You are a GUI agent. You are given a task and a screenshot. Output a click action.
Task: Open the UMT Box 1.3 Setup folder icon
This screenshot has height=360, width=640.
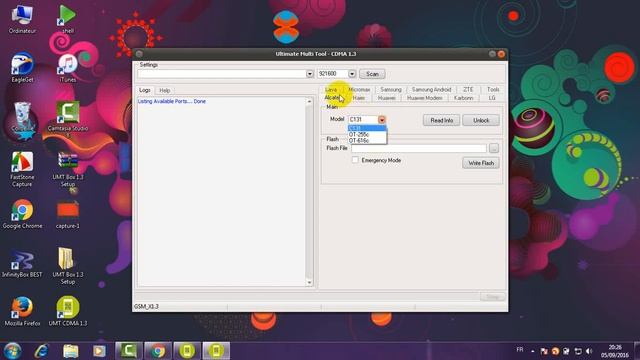pos(68,265)
